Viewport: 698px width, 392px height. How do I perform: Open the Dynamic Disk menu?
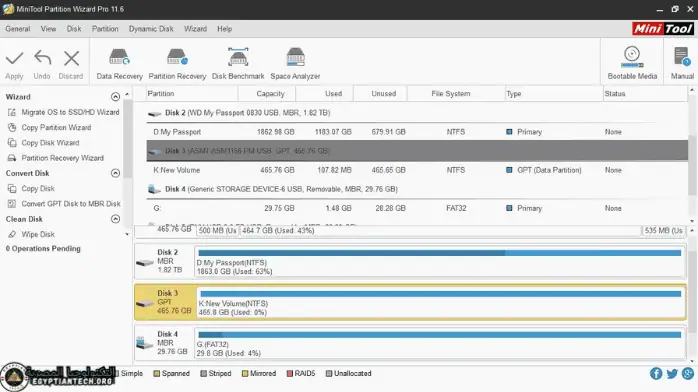point(151,29)
